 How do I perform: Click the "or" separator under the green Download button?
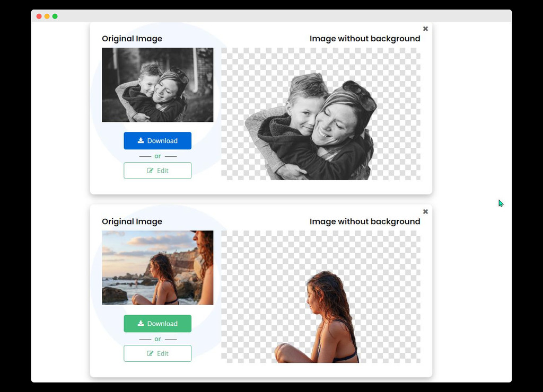157,339
